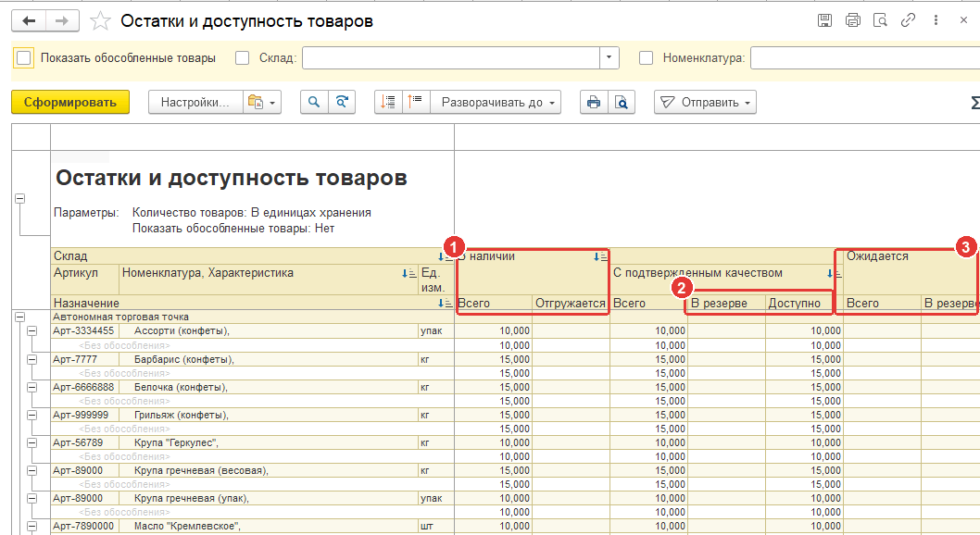Image resolution: width=980 pixels, height=535 pixels.
Task: Collapse the Крупа гречневая (весовая) row
Action: (31, 471)
